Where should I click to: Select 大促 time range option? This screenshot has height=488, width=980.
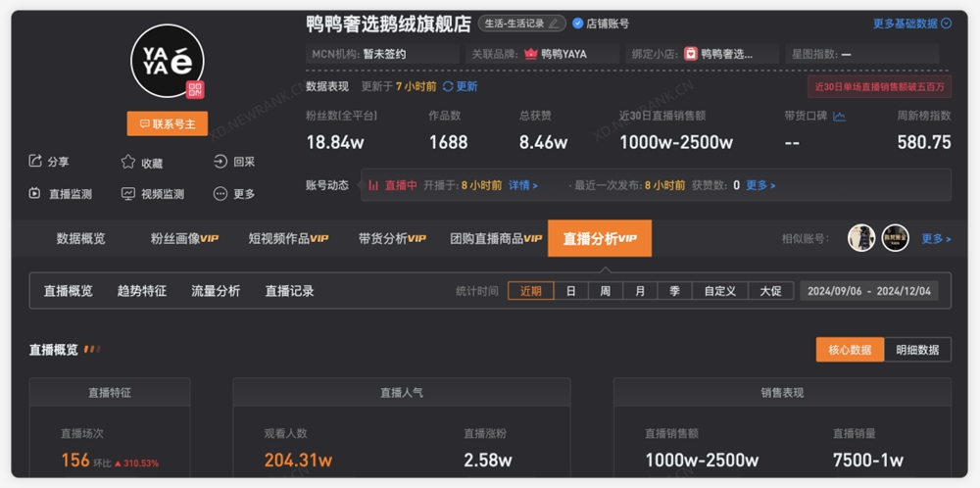[x=770, y=291]
